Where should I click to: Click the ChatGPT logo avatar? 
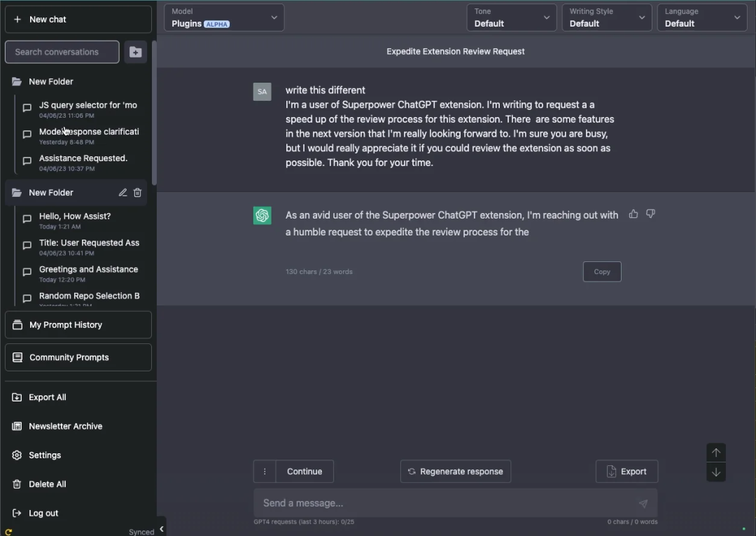click(x=262, y=216)
